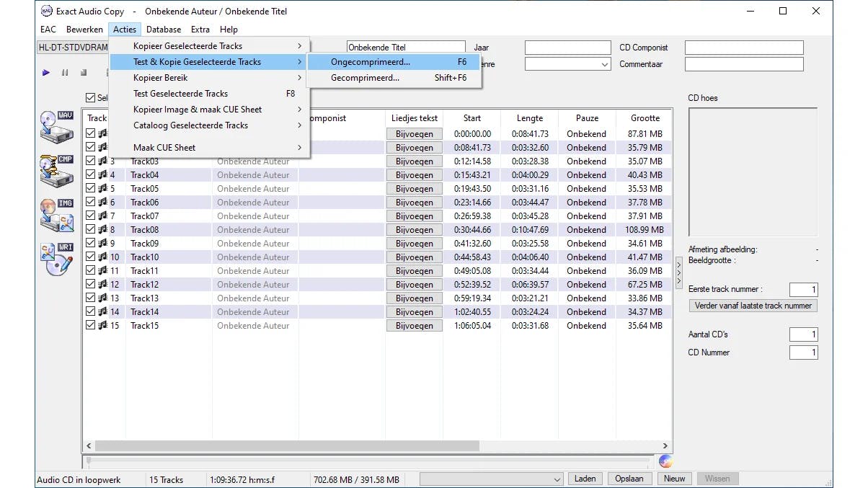868x488 pixels.
Task: Click the music note icon of Track03
Action: pyautogui.click(x=102, y=161)
